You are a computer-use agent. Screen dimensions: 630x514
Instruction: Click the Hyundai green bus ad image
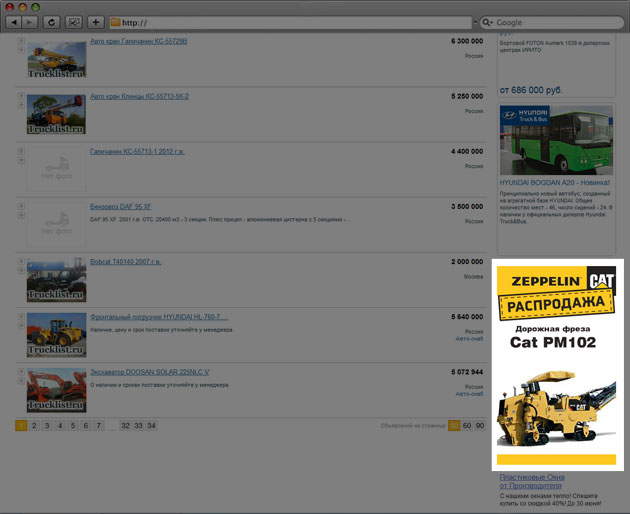pyautogui.click(x=556, y=140)
